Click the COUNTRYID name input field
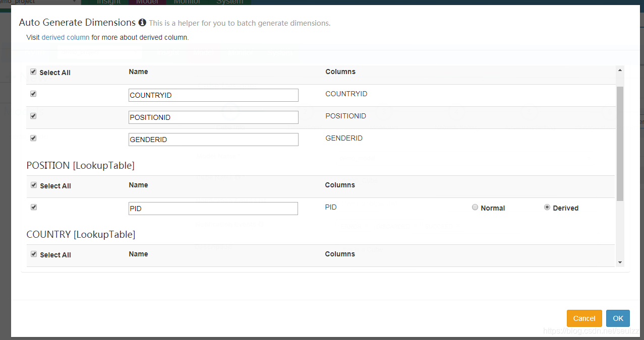 (x=213, y=95)
